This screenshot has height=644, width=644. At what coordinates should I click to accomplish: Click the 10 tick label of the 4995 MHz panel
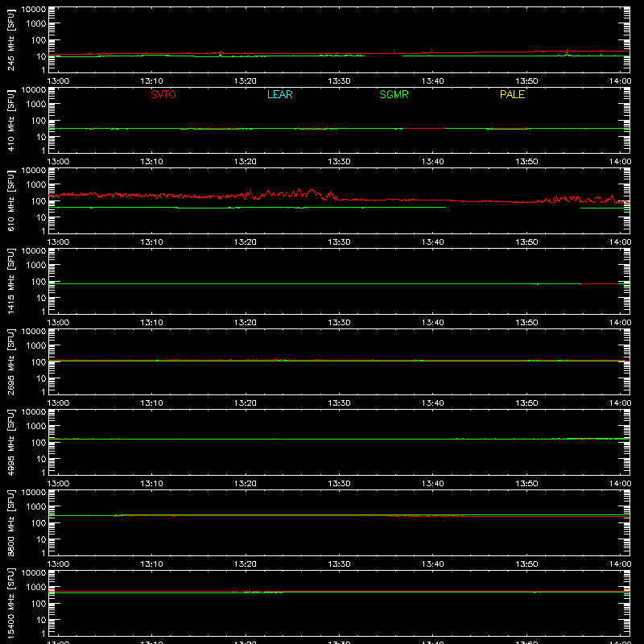tap(41, 459)
